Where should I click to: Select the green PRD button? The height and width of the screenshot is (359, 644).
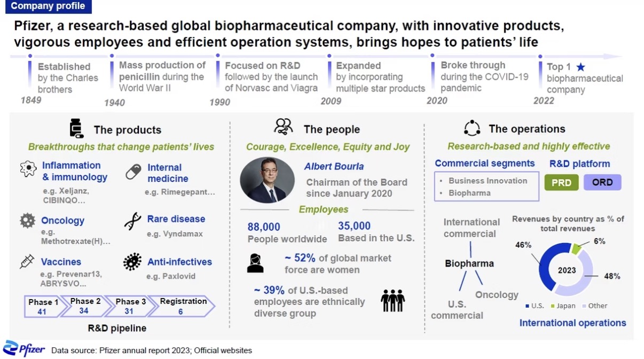coord(561,183)
